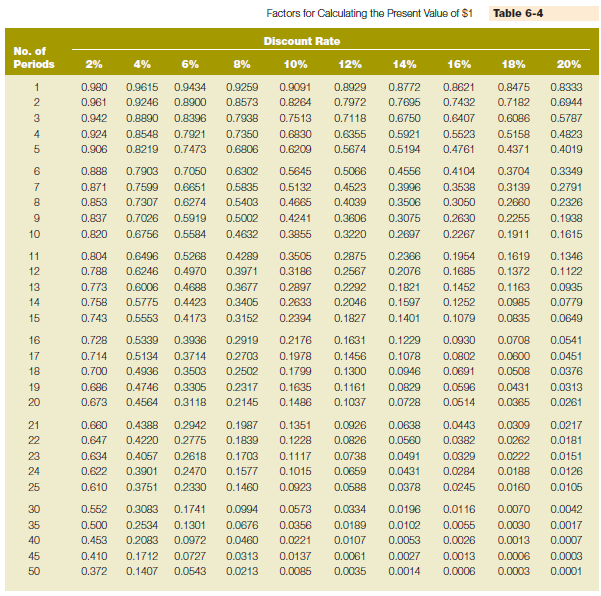Click the cell showing 0.372 in period 50
601x596 pixels.
click(x=94, y=571)
